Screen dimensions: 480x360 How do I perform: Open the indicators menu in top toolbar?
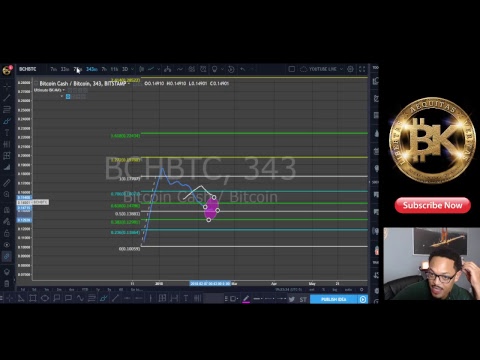tap(180, 69)
